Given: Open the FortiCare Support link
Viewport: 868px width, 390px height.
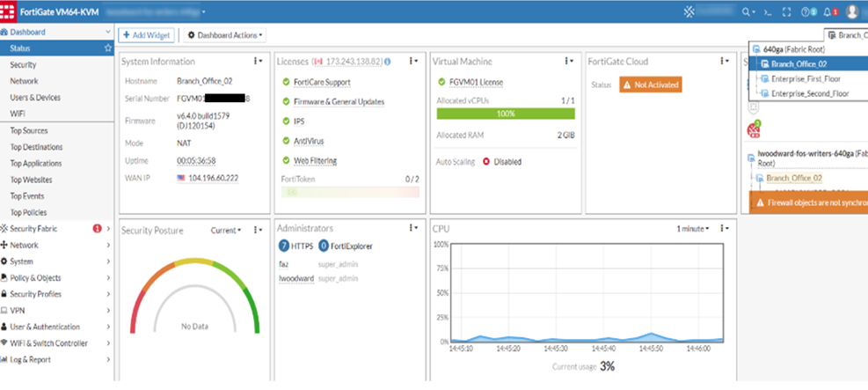Looking at the screenshot, I should (x=321, y=82).
